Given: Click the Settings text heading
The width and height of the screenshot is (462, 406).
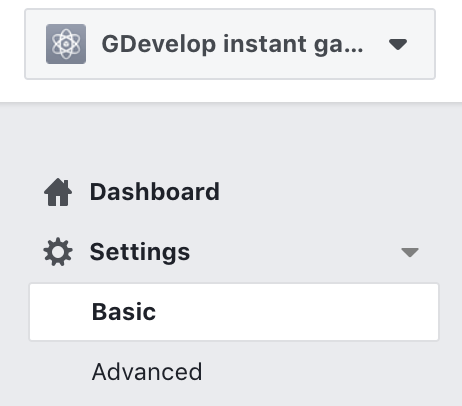Looking at the screenshot, I should pos(140,252).
